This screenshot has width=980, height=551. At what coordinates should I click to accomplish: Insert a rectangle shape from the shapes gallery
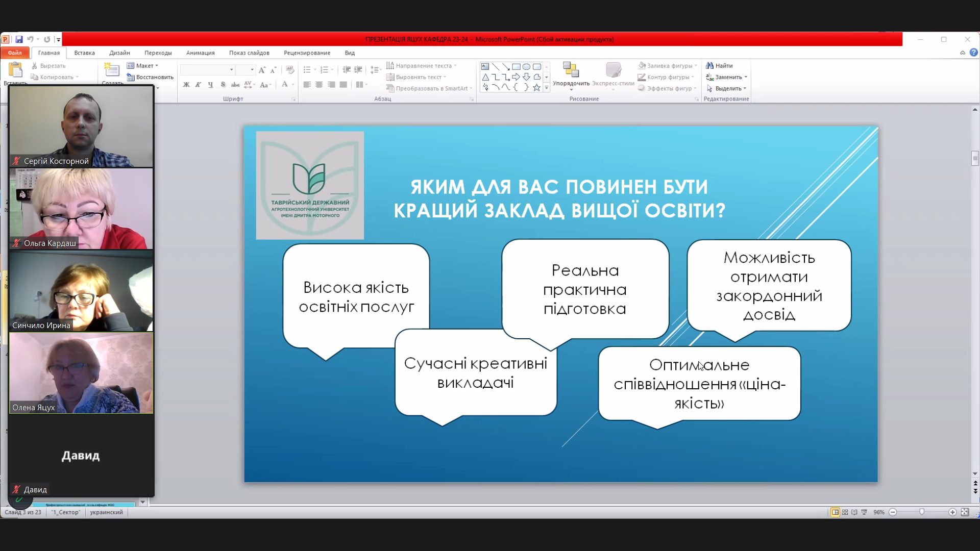tap(516, 66)
